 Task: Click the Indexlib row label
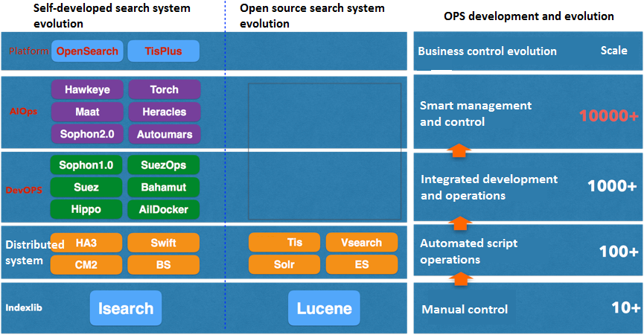[x=24, y=307]
